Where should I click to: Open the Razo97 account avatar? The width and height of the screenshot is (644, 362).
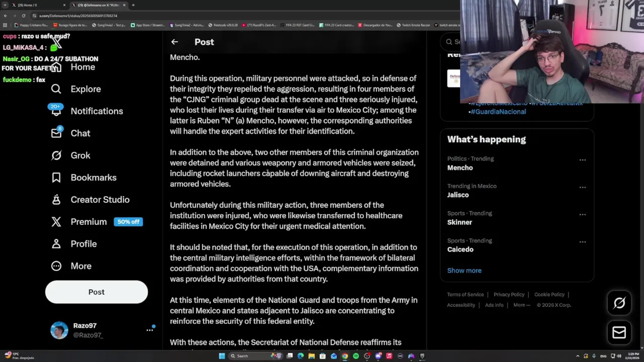click(59, 330)
